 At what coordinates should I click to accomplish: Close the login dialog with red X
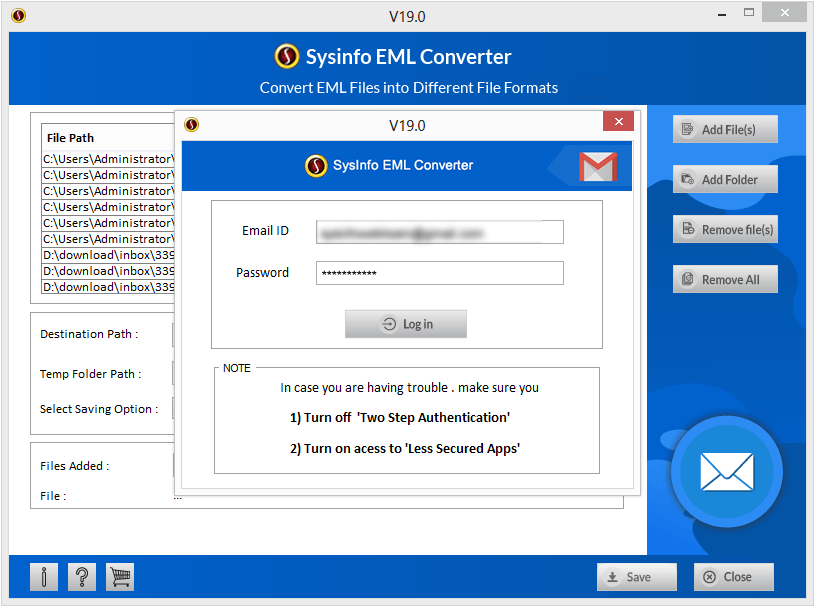618,122
